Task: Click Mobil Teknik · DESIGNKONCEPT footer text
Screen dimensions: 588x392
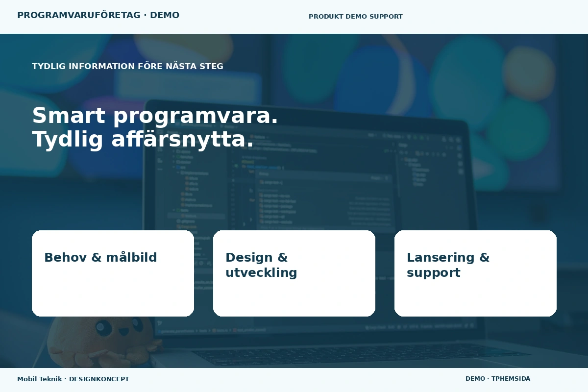Action: pyautogui.click(x=73, y=379)
